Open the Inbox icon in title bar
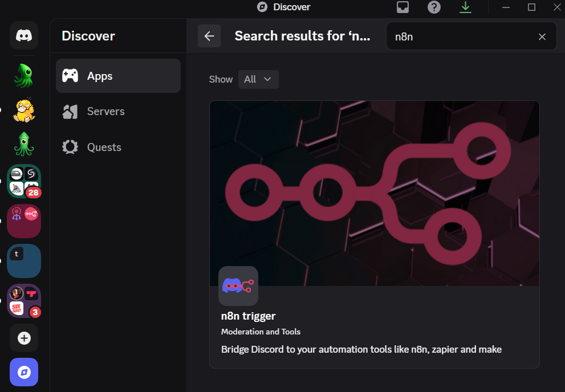This screenshot has width=565, height=392. point(403,7)
